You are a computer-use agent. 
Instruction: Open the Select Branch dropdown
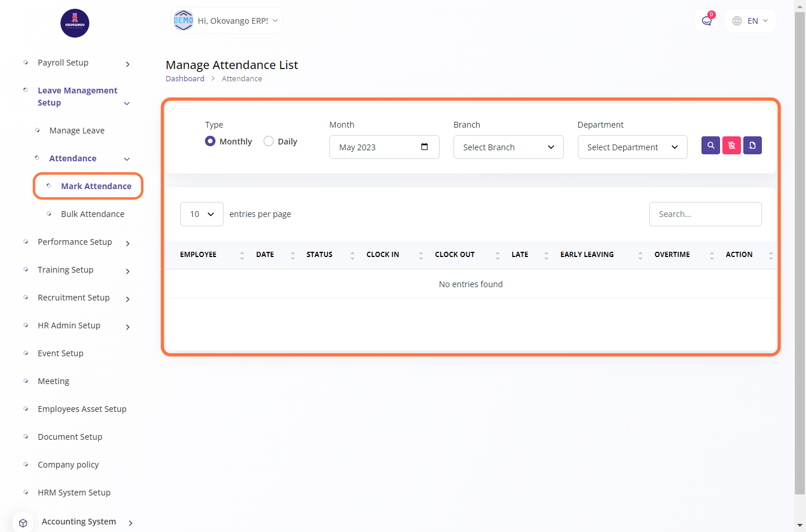point(508,147)
